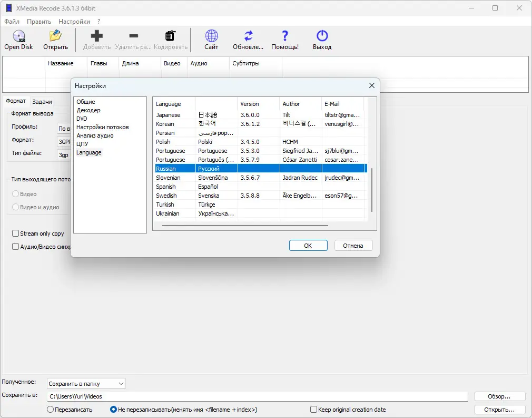
Task: Enable the Stream only copy checkbox
Action: point(15,234)
